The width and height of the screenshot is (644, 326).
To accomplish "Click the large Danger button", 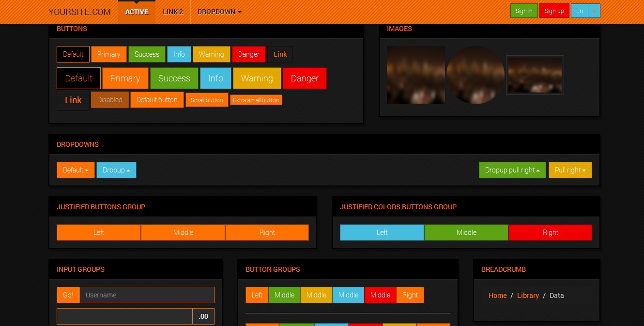I will [304, 78].
